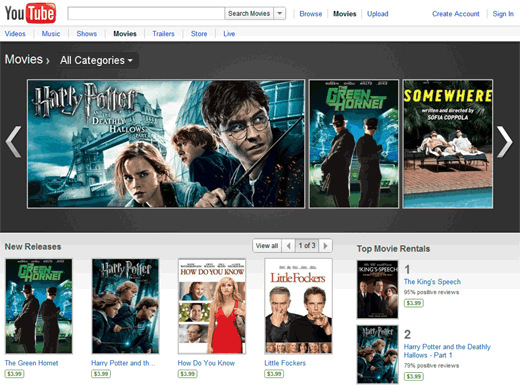This screenshot has height=388, width=520.
Task: Switch to the Videos tab
Action: click(15, 34)
